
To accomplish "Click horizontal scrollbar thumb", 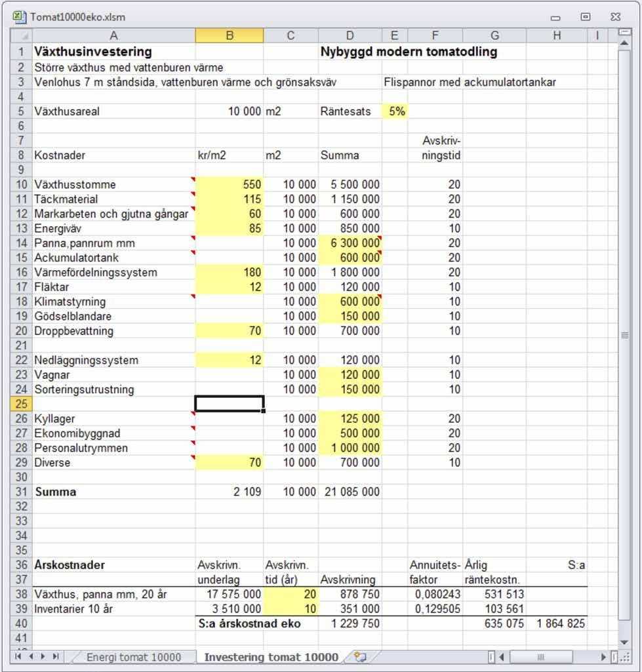I will point(541,656).
